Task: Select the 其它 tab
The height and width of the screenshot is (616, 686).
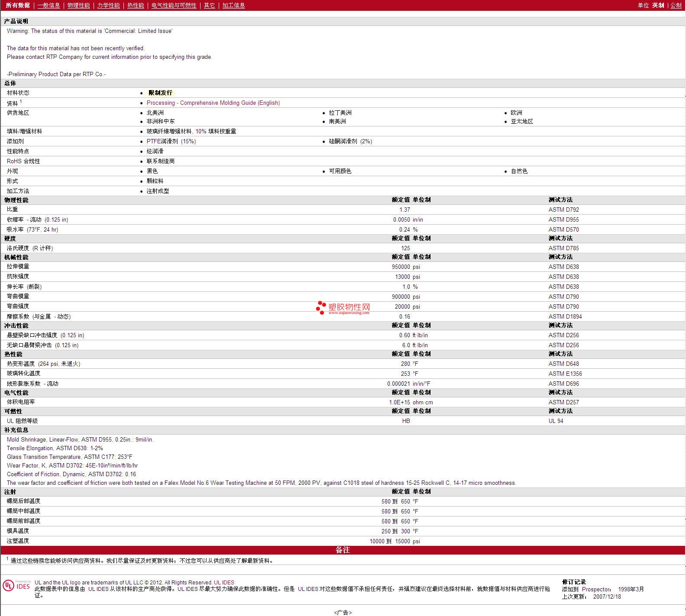Action: coord(209,5)
